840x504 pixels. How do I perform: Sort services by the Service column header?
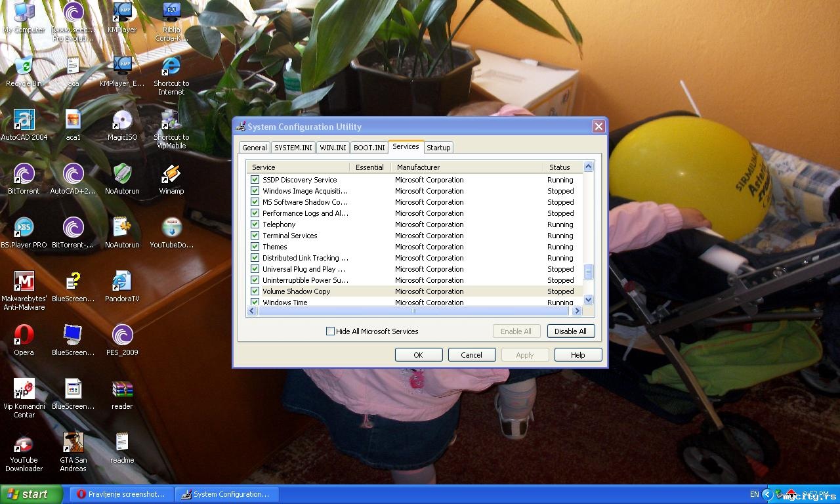click(x=298, y=167)
